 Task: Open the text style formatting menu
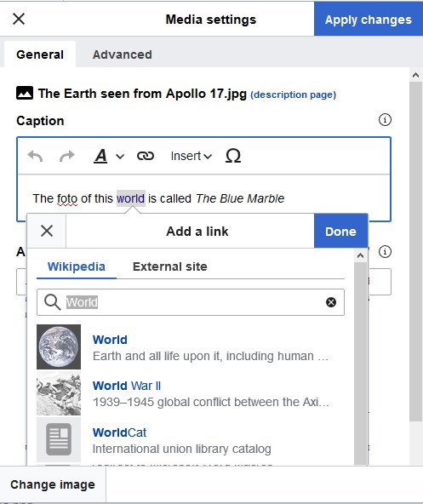tap(108, 156)
